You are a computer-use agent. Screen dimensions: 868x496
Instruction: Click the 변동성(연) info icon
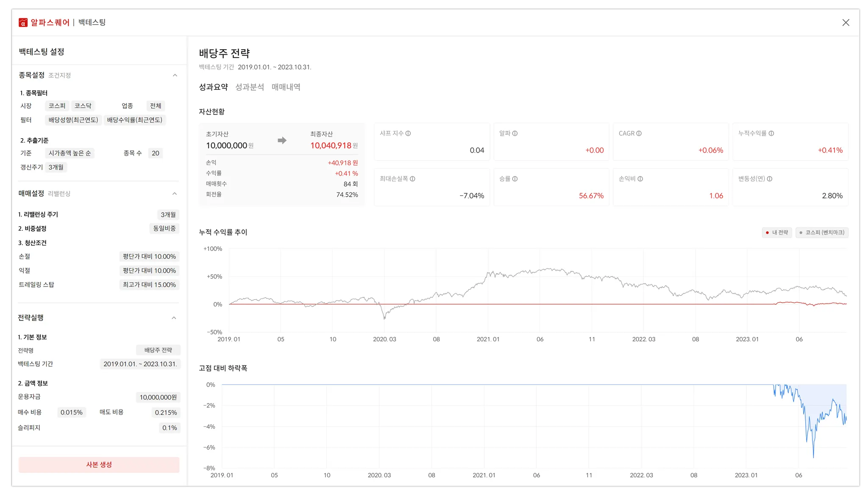(x=770, y=179)
